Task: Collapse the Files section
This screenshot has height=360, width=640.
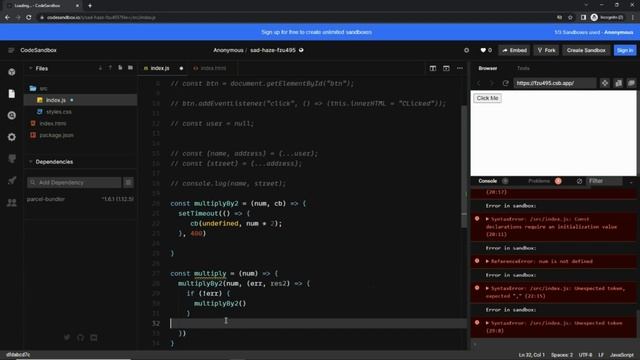Action: pyautogui.click(x=31, y=68)
